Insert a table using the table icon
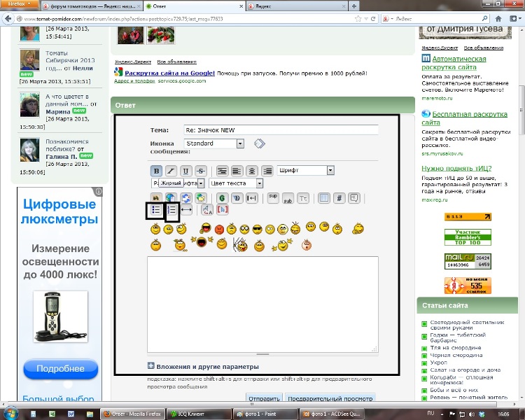This screenshot has height=420, width=525. point(324,197)
